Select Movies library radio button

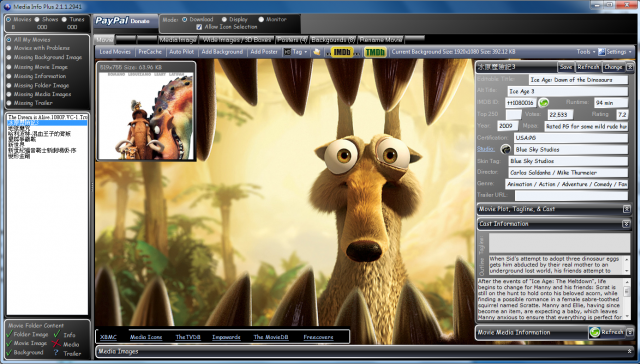click(x=8, y=19)
